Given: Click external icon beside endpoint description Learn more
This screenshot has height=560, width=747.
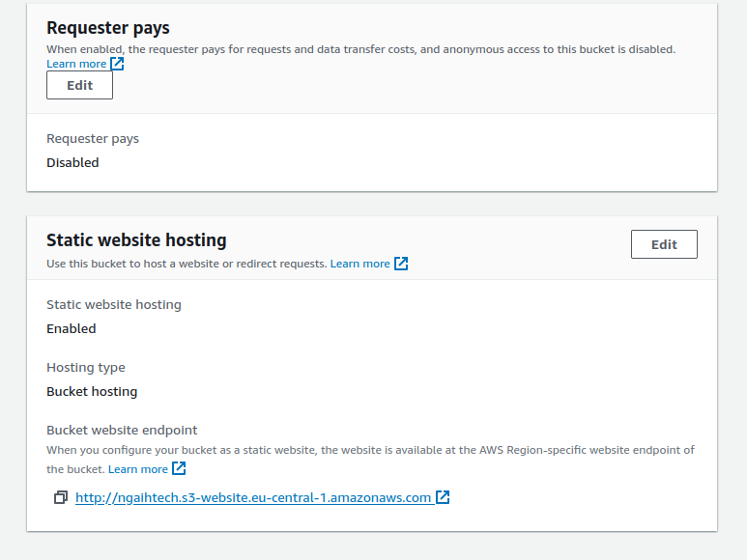Looking at the screenshot, I should 179,468.
